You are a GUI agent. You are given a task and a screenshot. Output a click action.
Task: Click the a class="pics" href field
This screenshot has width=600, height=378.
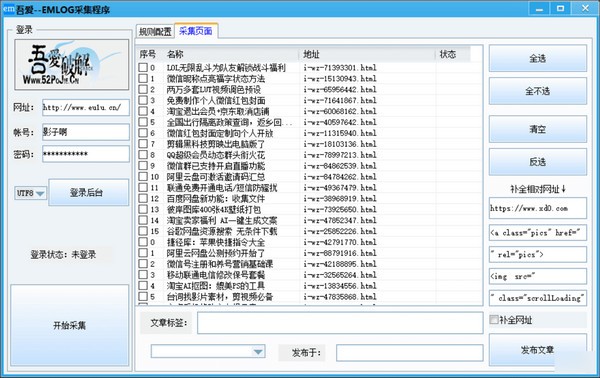coord(538,233)
